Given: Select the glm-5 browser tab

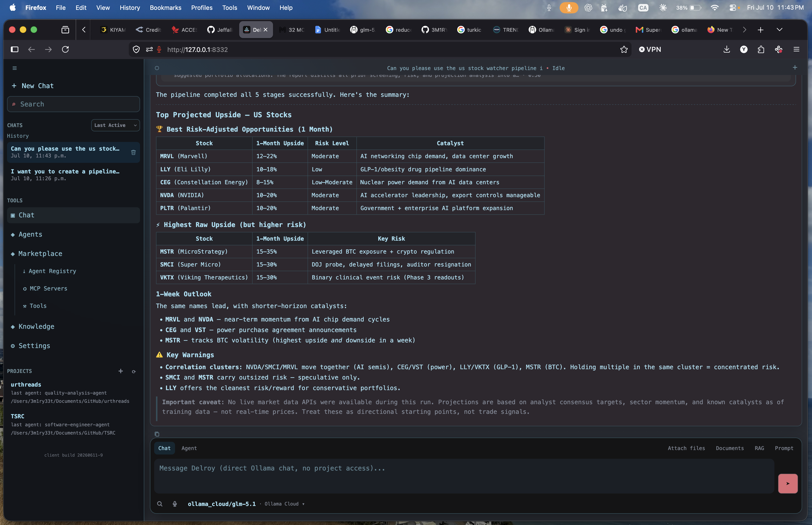Looking at the screenshot, I should 363,30.
